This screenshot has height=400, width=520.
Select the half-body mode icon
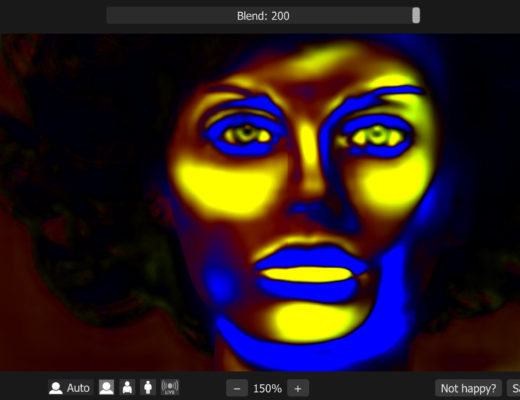coord(127,388)
